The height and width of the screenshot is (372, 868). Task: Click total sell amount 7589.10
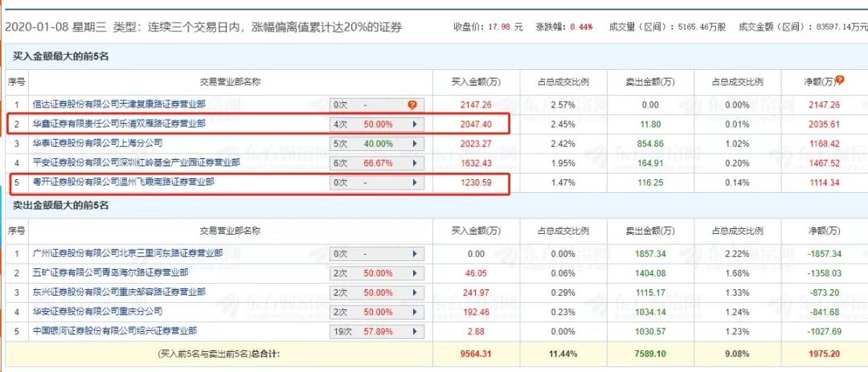650,354
